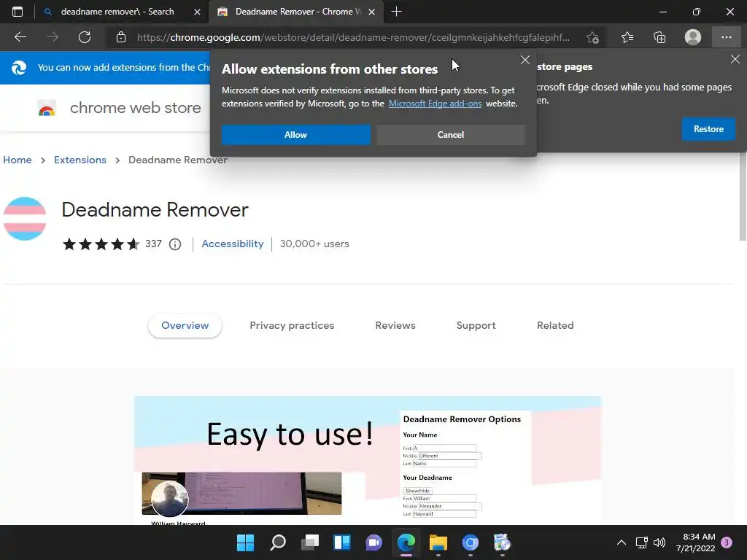
Task: Open Task View on the taskbar
Action: coord(310,542)
